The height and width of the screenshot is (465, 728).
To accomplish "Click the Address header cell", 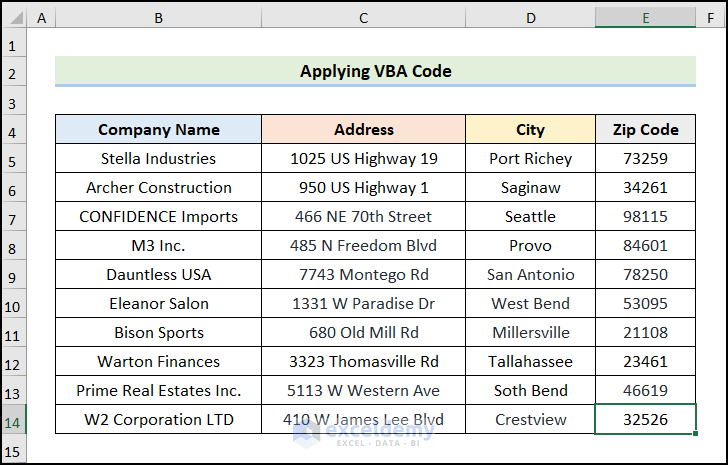I will 364,129.
